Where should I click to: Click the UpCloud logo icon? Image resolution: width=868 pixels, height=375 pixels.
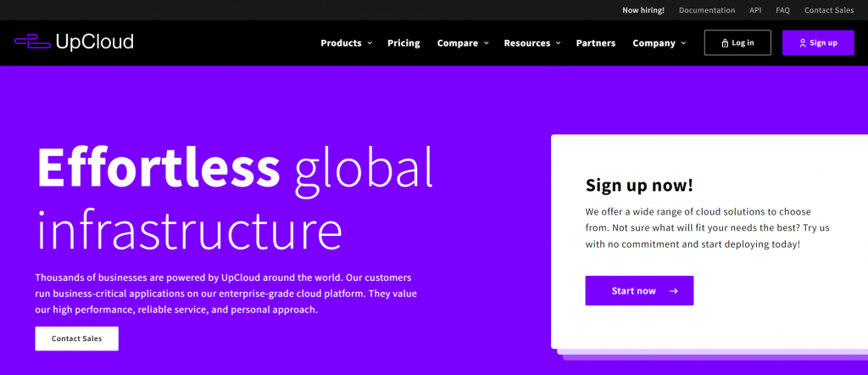point(33,42)
